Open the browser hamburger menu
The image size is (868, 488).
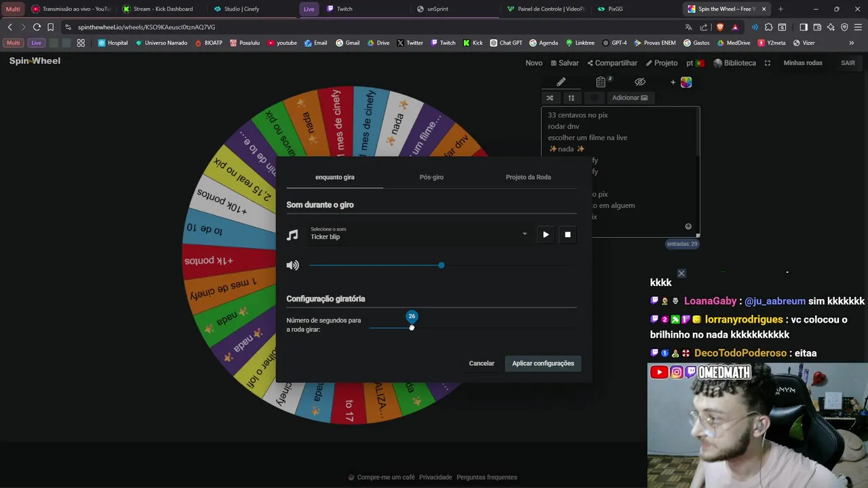[857, 27]
